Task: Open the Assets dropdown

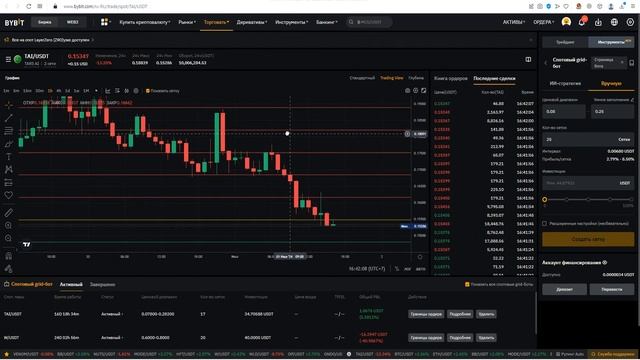Action: click(514, 22)
